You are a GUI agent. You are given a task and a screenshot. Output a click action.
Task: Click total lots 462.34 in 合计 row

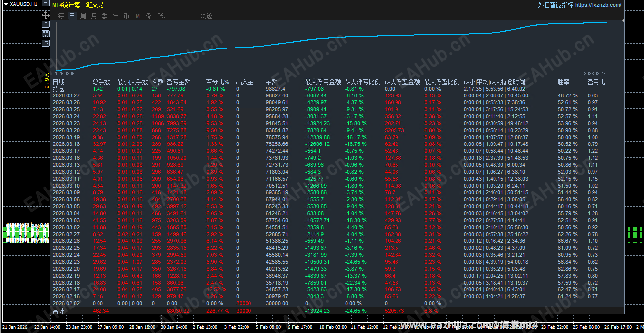(101, 311)
